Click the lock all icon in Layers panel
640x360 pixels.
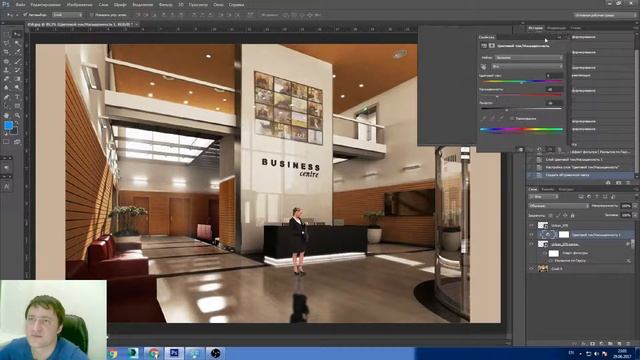(573, 215)
